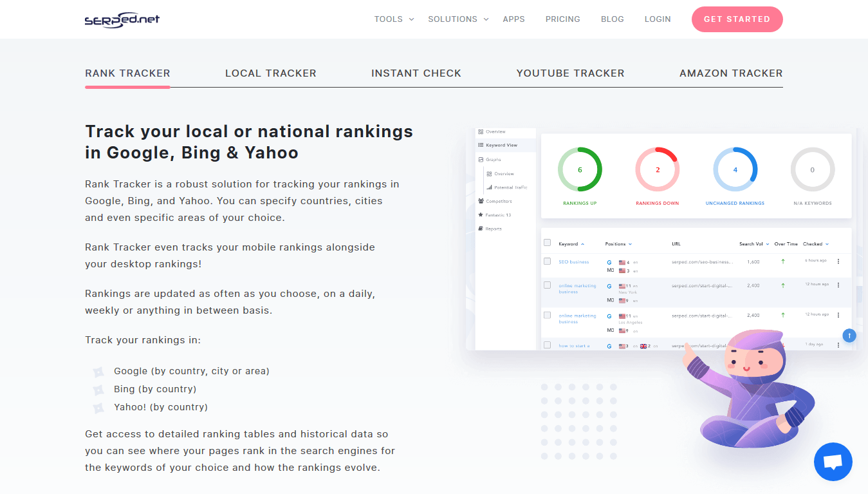Tick the checkbox for online marketing business
This screenshot has width=868, height=494.
[547, 285]
